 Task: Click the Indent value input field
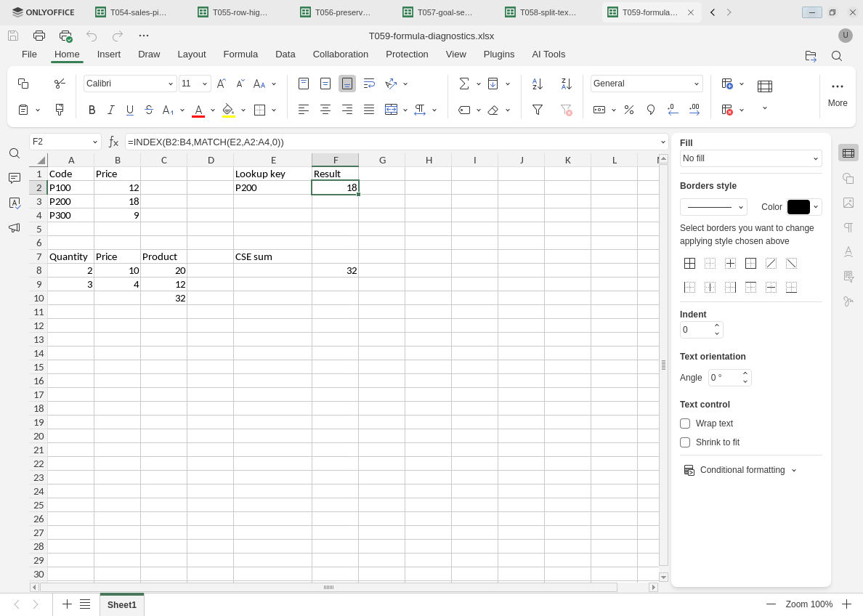696,330
